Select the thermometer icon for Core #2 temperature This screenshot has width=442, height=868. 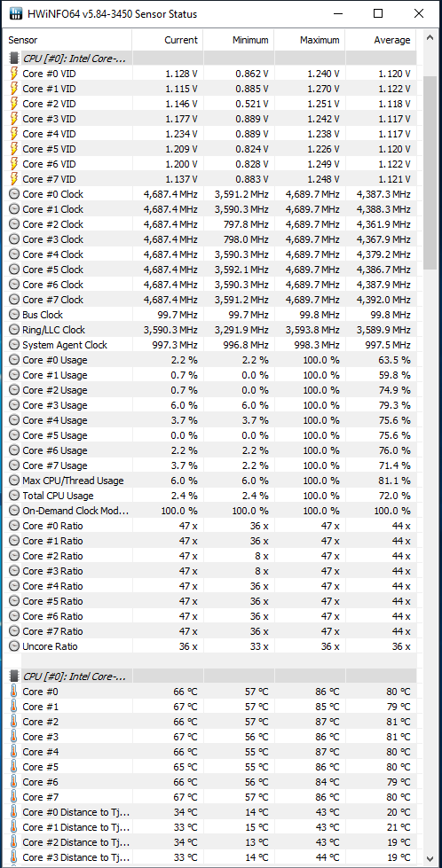click(14, 722)
